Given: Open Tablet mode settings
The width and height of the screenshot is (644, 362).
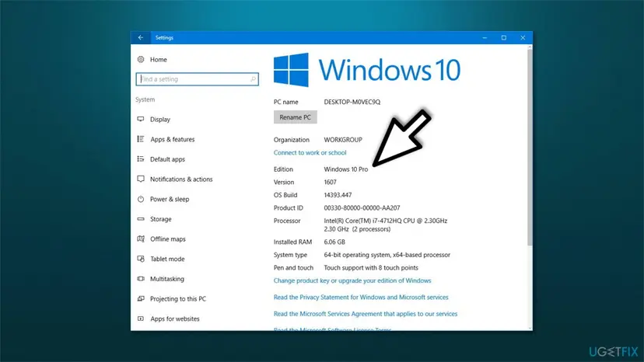Looking at the screenshot, I should [167, 259].
